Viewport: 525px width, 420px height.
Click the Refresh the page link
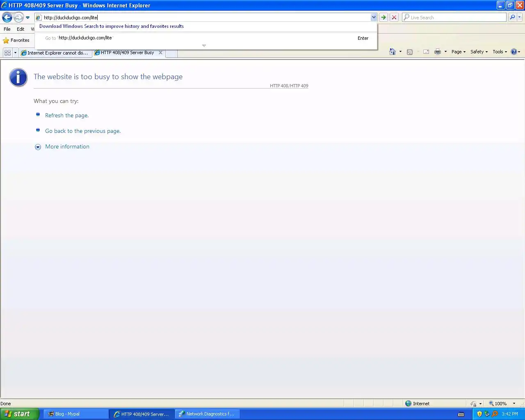click(x=67, y=116)
